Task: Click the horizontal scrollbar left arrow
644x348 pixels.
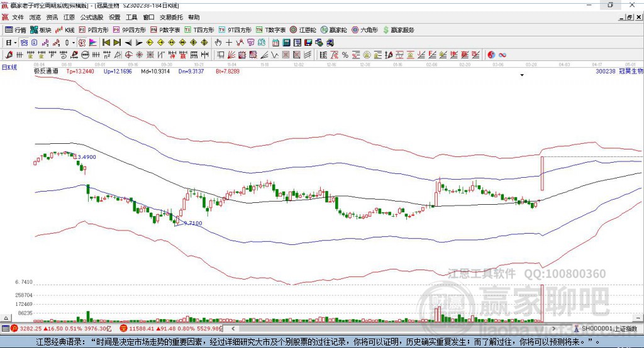Action: coord(233,329)
